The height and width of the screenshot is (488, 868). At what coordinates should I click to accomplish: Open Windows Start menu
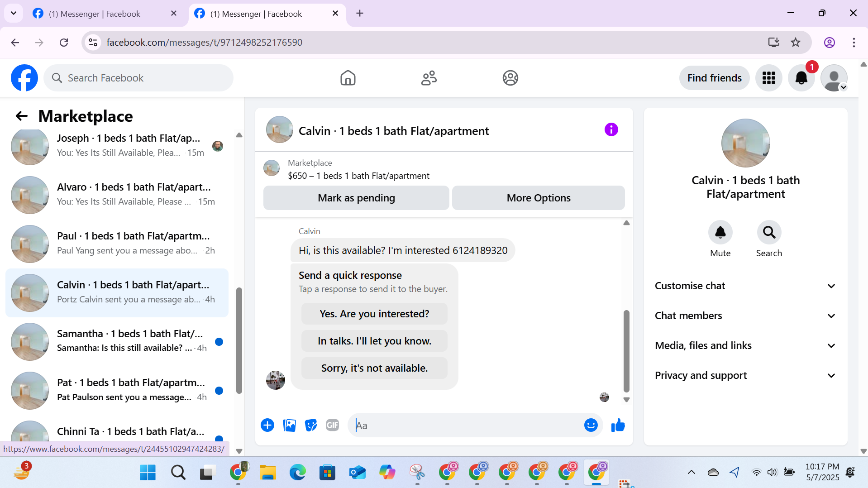(x=148, y=473)
